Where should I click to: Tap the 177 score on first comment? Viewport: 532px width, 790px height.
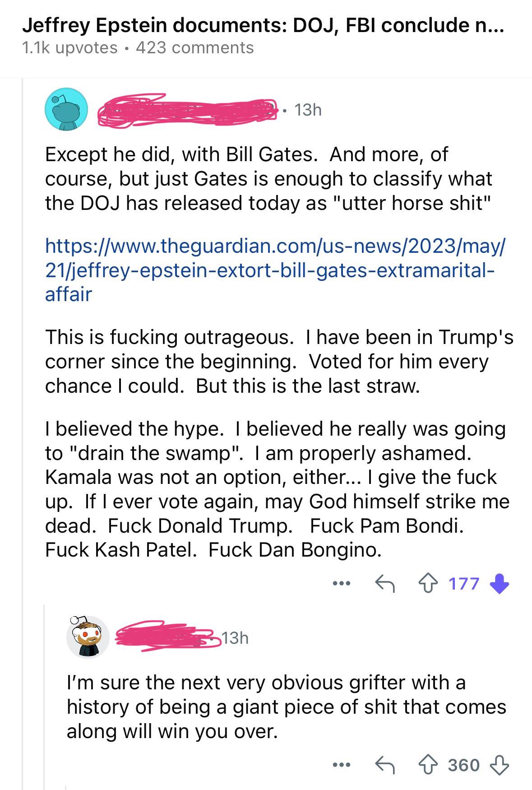pos(463,584)
